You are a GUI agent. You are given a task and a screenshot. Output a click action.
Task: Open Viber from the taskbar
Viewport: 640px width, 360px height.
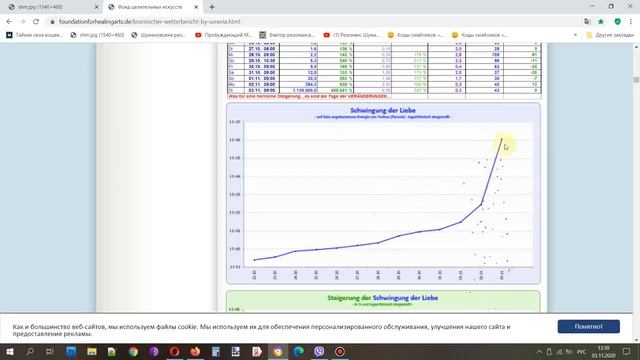[x=319, y=351]
